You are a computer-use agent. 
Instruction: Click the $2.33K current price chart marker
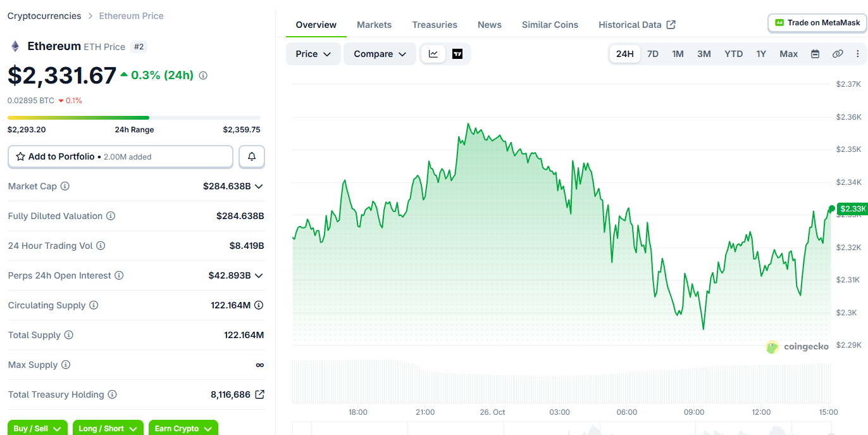click(852, 209)
